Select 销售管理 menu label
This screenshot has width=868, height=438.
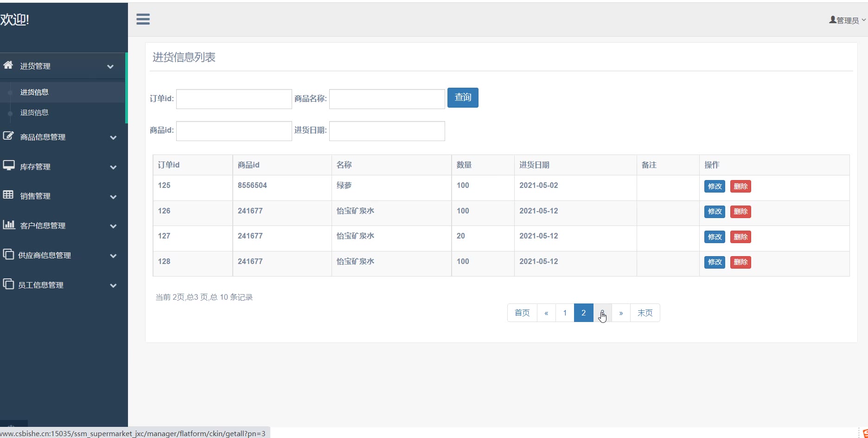(x=35, y=196)
